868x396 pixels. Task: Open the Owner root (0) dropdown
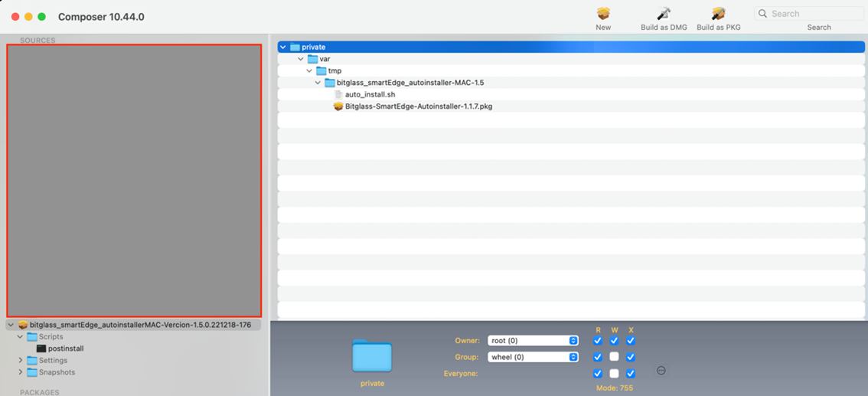click(x=533, y=341)
